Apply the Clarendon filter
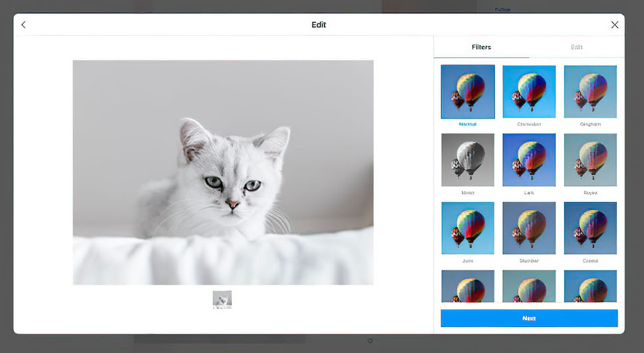Screen dimensions: 644x353 [x=529, y=91]
